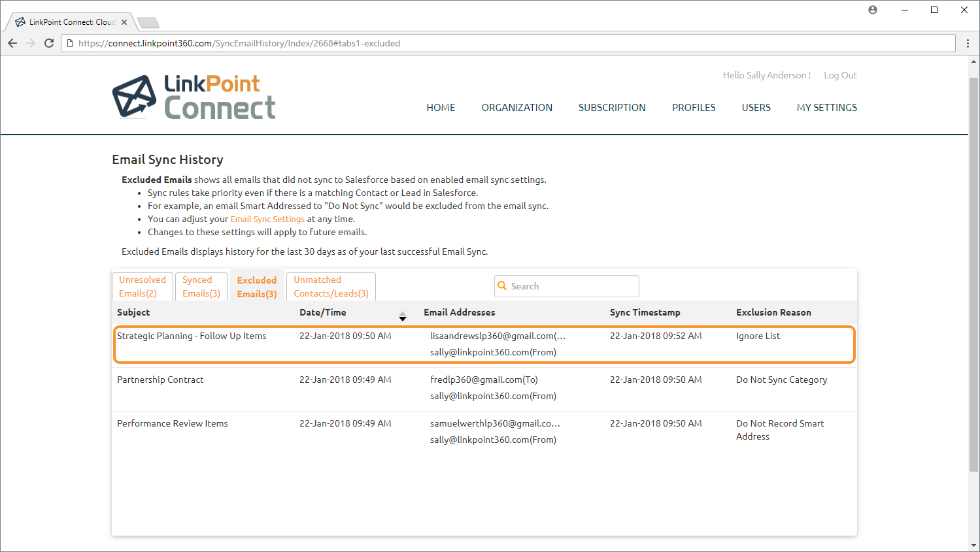Maximize the Chrome window
Screen dimensions: 980x552
[934, 10]
